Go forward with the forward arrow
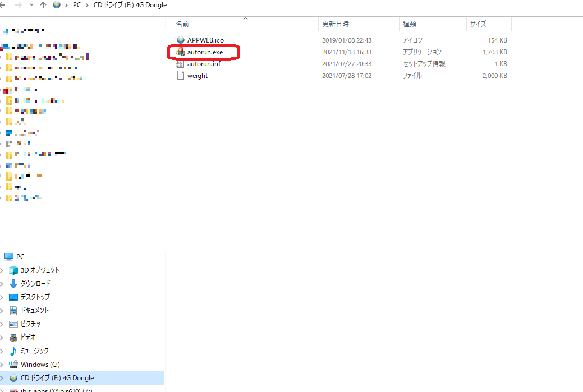Image resolution: width=583 pixels, height=392 pixels. [18, 5]
